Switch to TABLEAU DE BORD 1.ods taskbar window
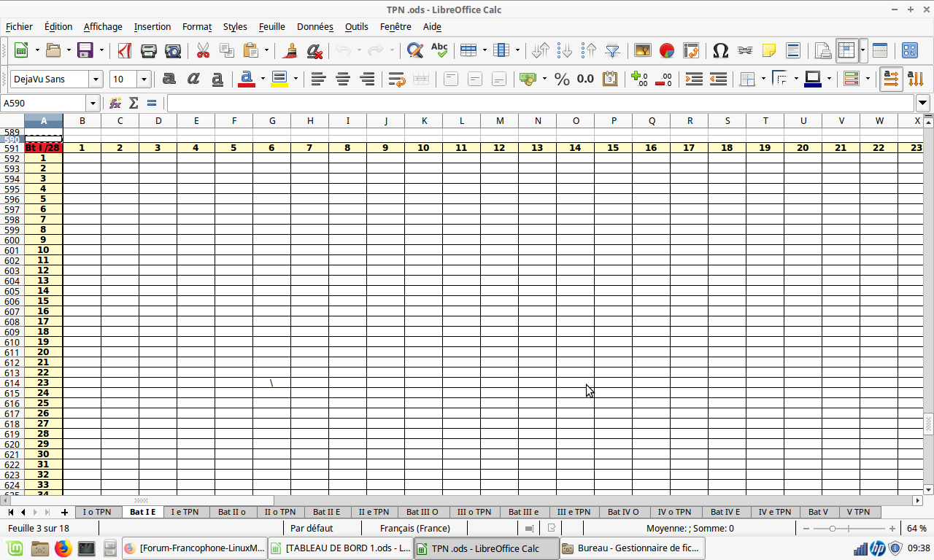The width and height of the screenshot is (934, 560). point(340,548)
